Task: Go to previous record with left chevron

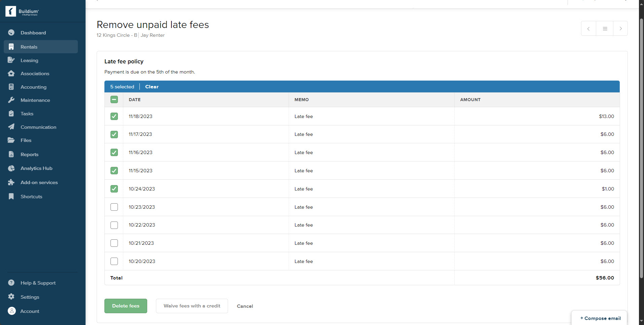Action: click(x=588, y=29)
